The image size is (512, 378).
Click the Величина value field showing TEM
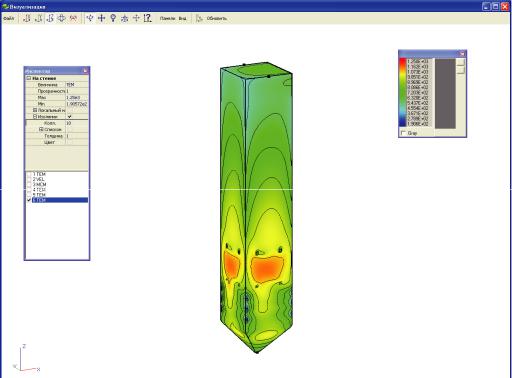77,85
